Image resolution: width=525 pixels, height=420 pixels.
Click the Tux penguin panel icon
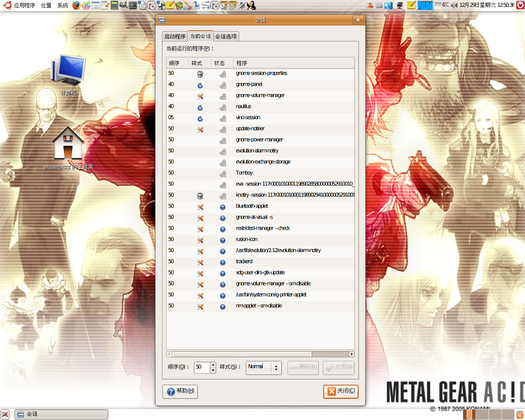(251, 5)
